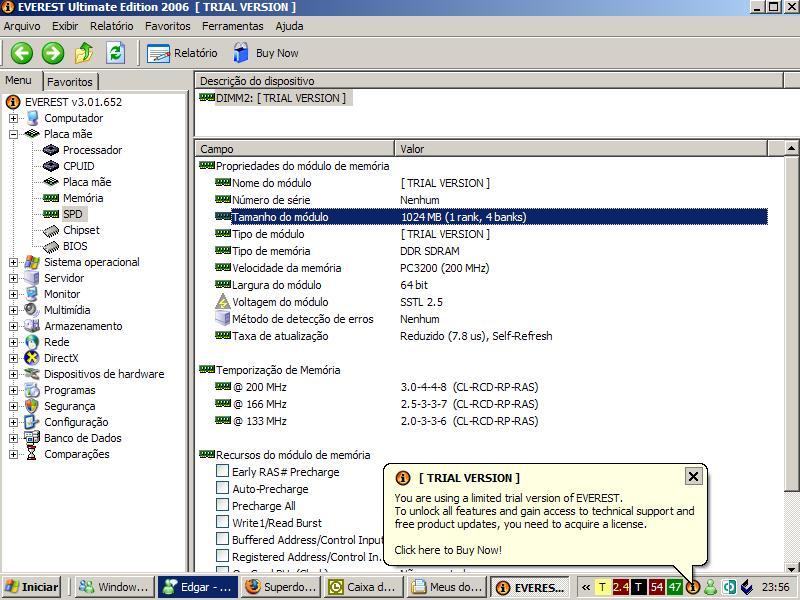Select the SPD tree entry
This screenshot has height=600, width=800.
click(72, 214)
